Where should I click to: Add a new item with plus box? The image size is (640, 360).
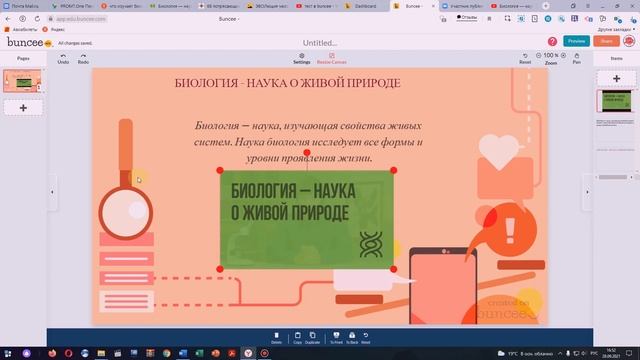click(616, 78)
